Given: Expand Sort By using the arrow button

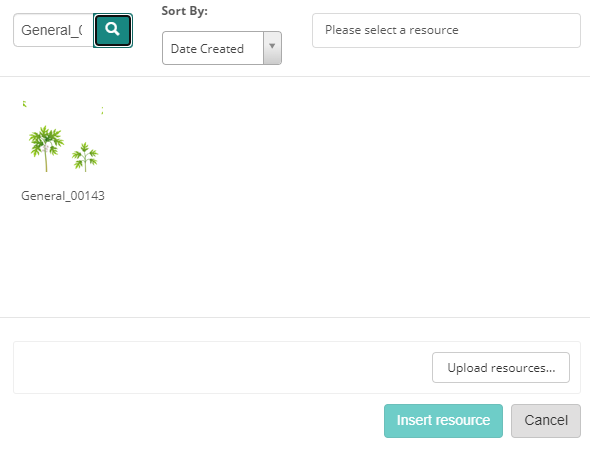Looking at the screenshot, I should (272, 48).
